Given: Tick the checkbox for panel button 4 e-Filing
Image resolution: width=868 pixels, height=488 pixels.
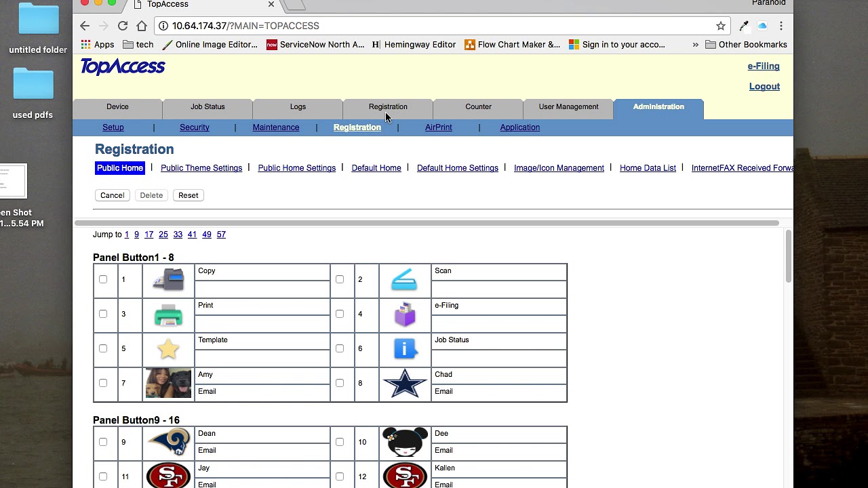Looking at the screenshot, I should pos(340,314).
